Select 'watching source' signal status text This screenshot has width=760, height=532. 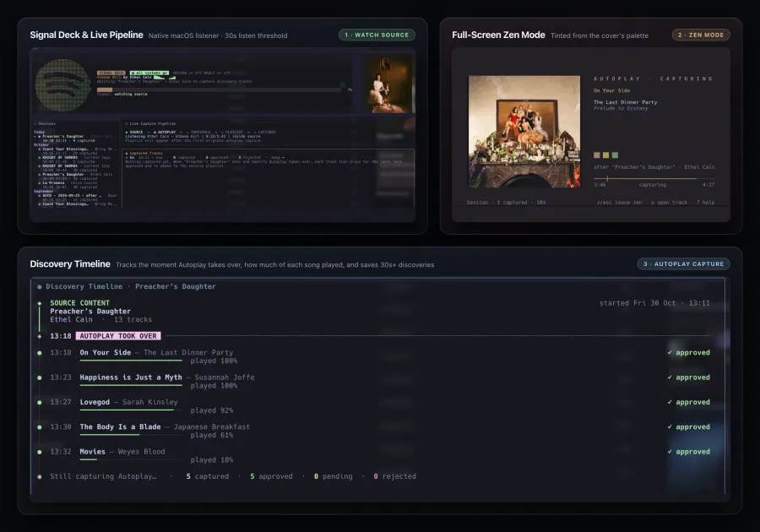tap(131, 94)
